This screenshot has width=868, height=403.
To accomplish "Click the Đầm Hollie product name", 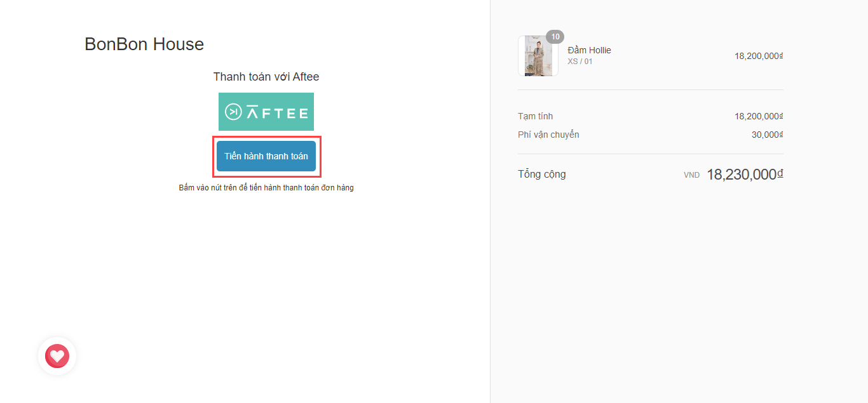I will click(589, 50).
